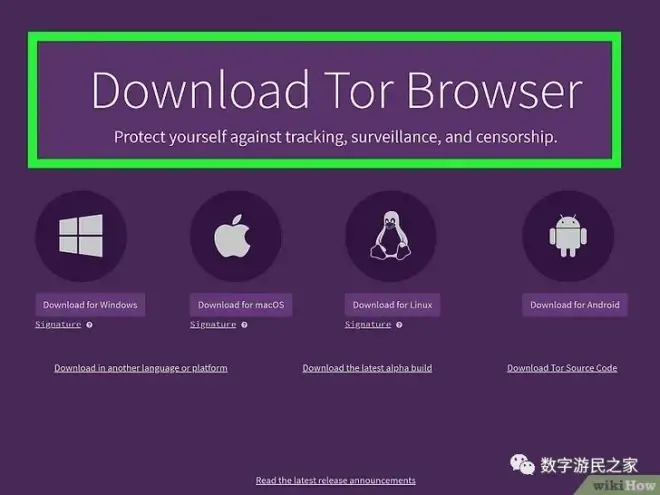Click the Linux penguin icon
This screenshot has height=495, width=660.
[391, 235]
